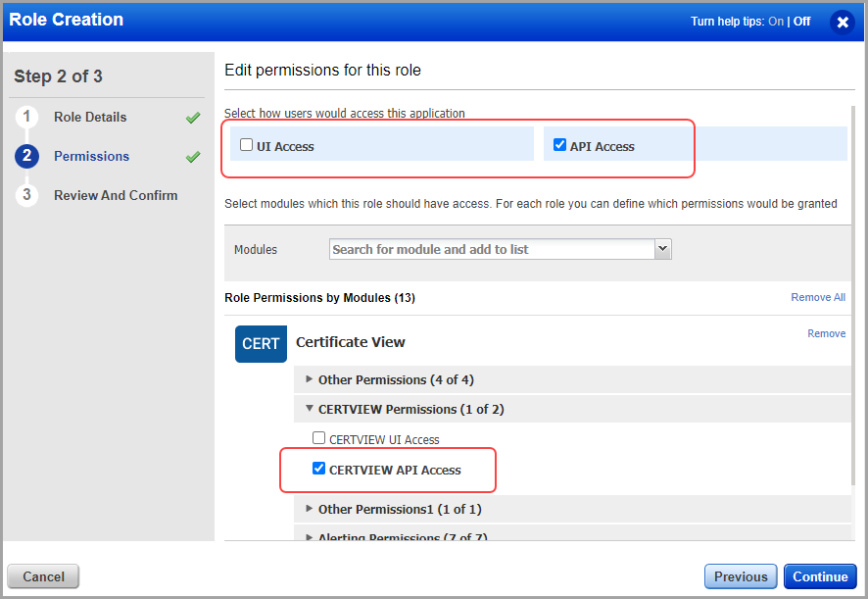The image size is (868, 599).
Task: Check CERTVIEW UI Access checkbox
Action: (x=318, y=438)
